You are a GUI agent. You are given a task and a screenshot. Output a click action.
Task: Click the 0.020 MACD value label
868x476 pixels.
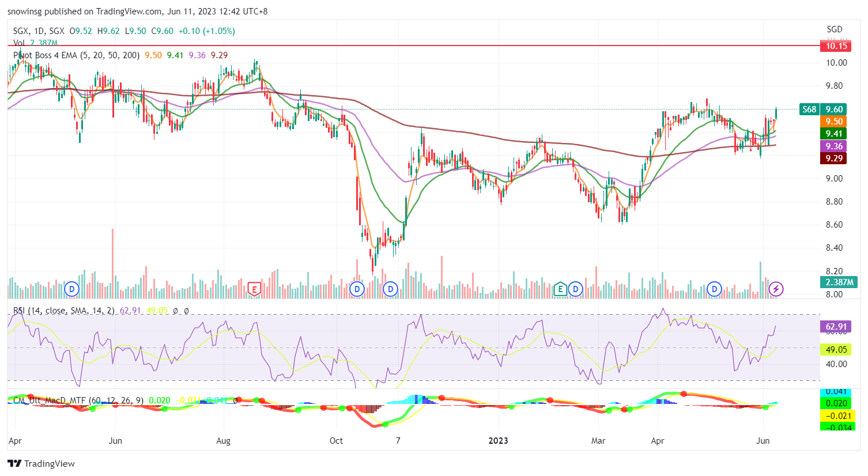pyautogui.click(x=836, y=403)
